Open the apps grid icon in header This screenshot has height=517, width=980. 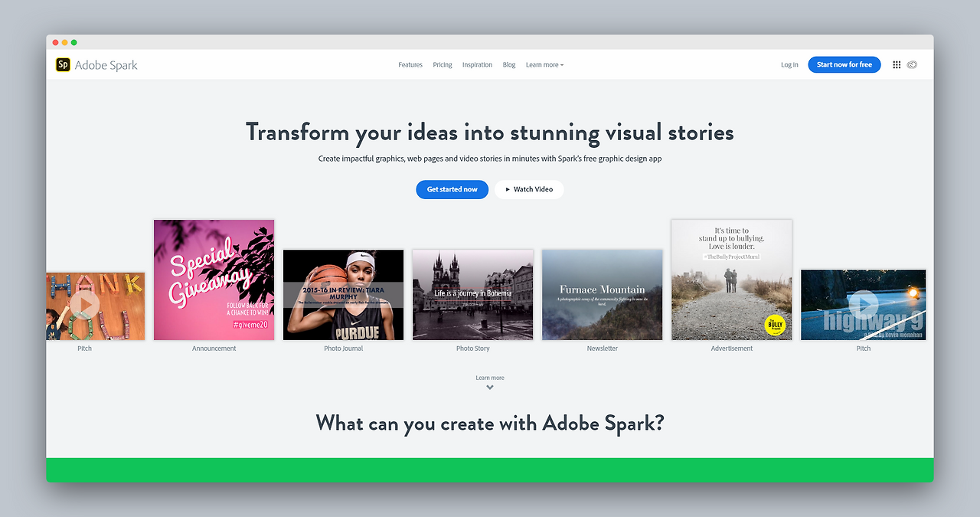(897, 65)
